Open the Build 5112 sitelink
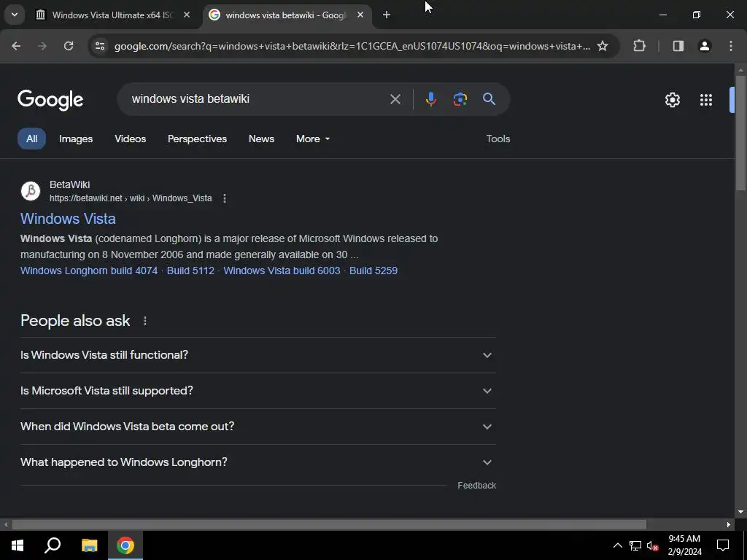The width and height of the screenshot is (747, 560). pyautogui.click(x=190, y=271)
